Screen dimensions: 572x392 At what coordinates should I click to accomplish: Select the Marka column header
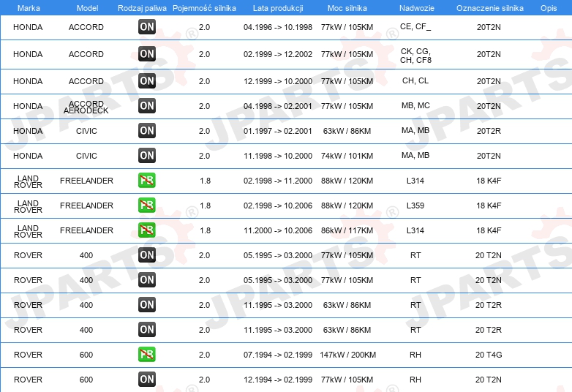29,8
